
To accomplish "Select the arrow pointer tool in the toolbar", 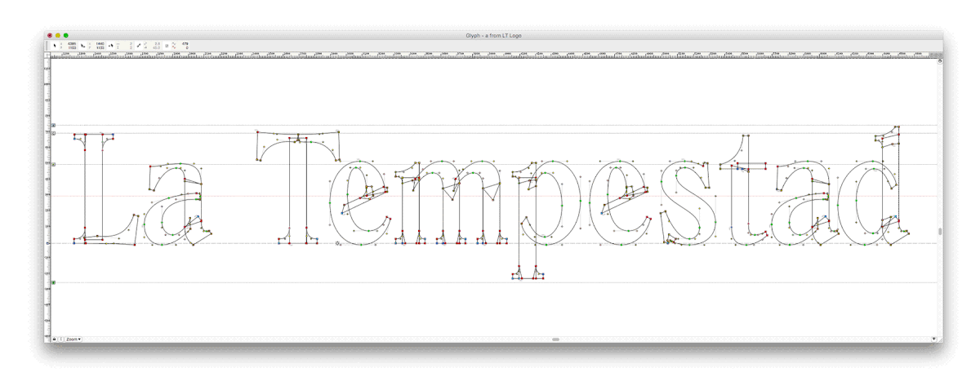I will [x=55, y=46].
